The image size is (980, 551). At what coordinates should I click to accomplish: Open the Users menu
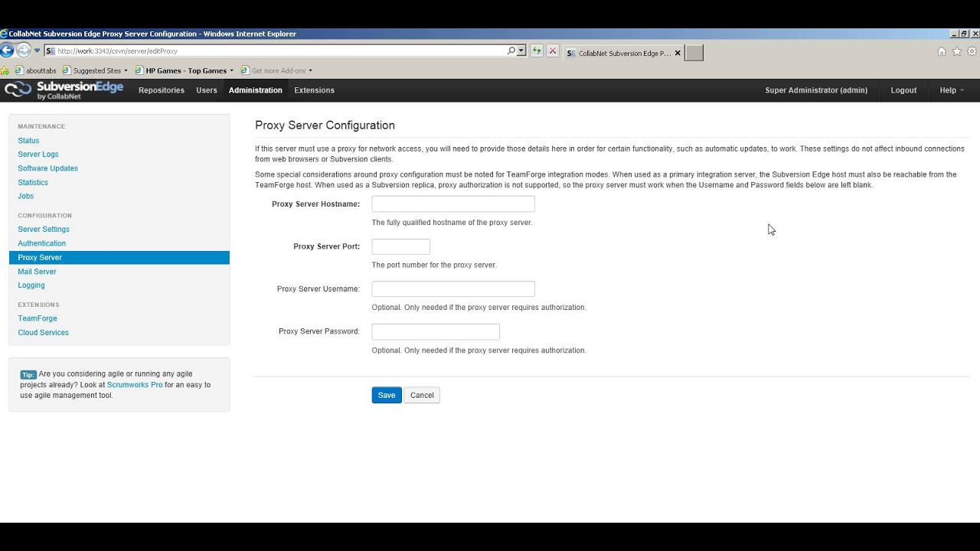[207, 90]
